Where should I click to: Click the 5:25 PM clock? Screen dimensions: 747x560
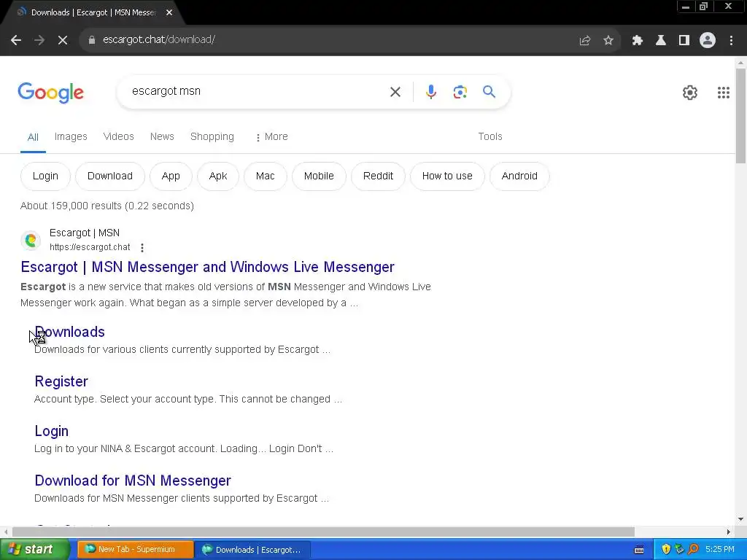click(720, 550)
